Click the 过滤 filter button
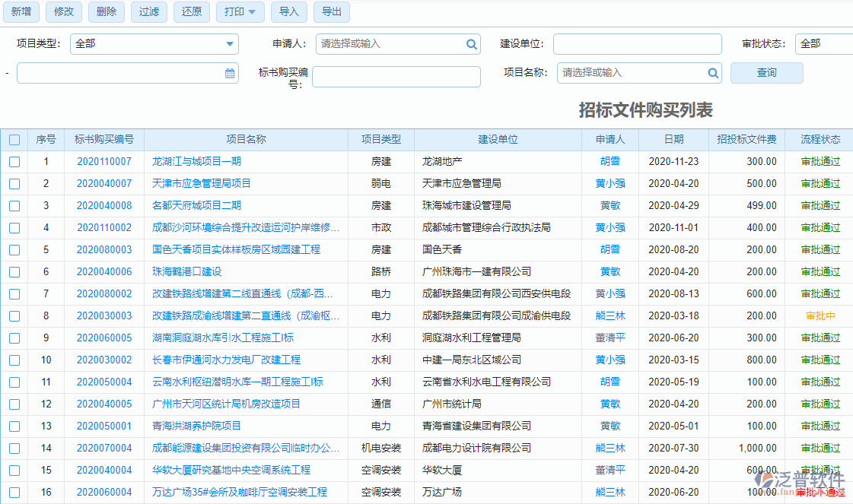Screen dimensions: 853x504 click(149, 12)
